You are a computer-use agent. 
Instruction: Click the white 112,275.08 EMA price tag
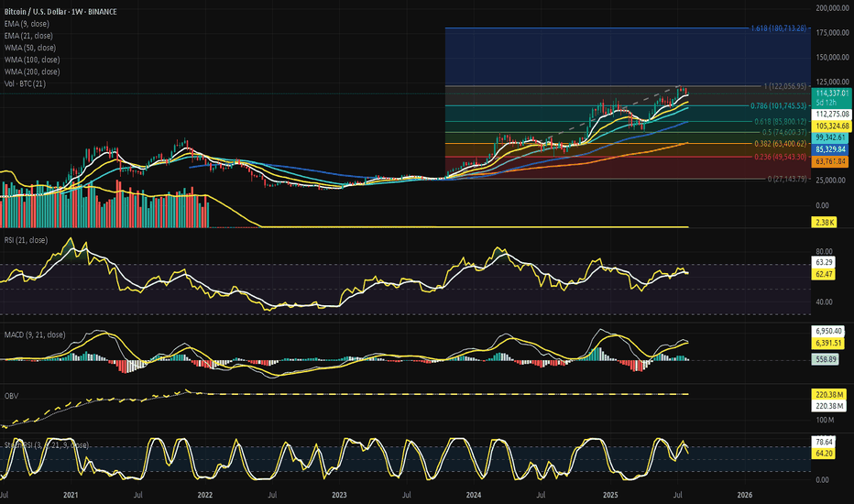point(832,114)
